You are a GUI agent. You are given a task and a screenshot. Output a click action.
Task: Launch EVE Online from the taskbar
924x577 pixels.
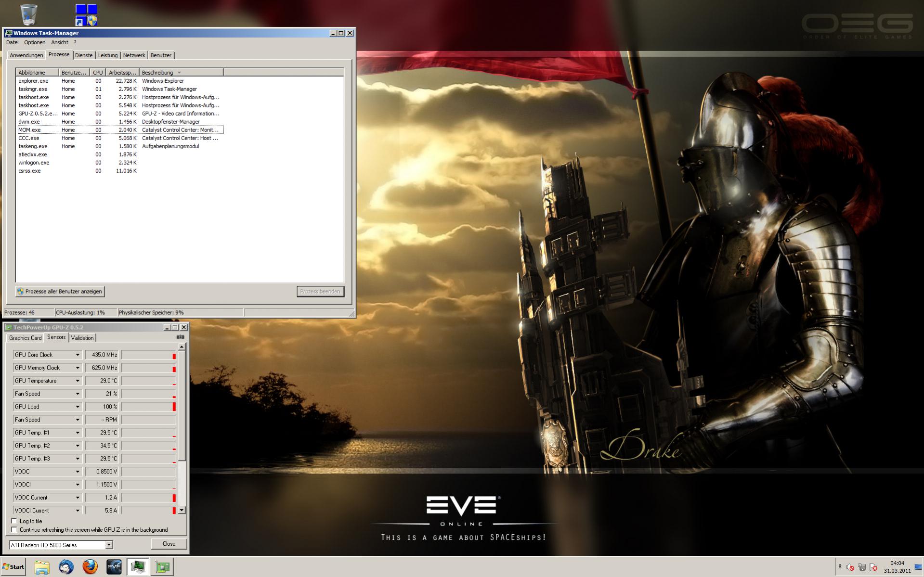pos(114,567)
